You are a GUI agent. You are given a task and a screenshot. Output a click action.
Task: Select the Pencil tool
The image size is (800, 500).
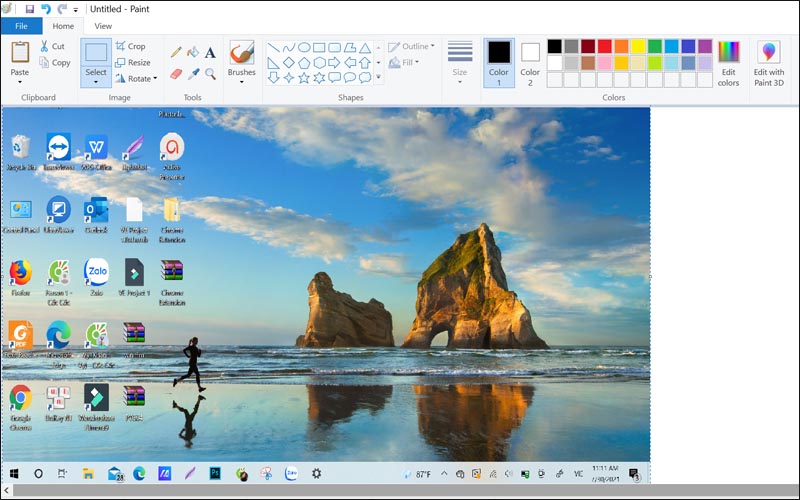click(x=176, y=52)
